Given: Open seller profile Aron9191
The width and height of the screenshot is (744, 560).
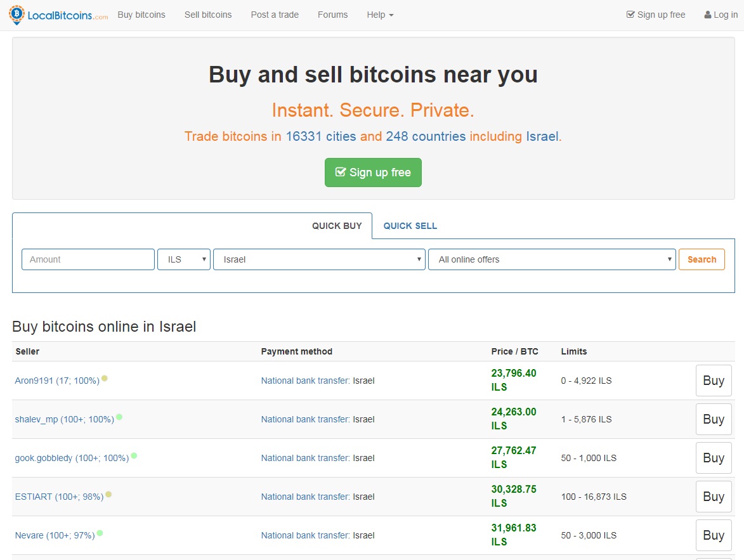Looking at the screenshot, I should tap(57, 381).
